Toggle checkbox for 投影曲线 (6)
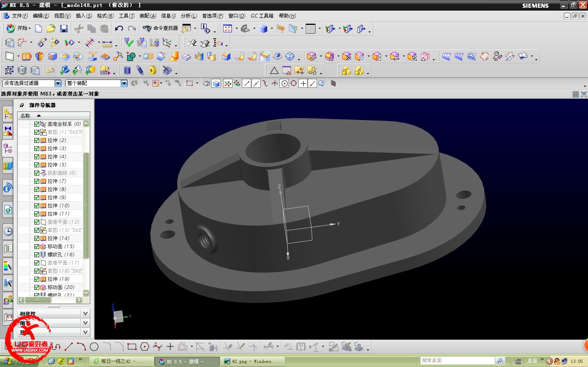 [37, 173]
